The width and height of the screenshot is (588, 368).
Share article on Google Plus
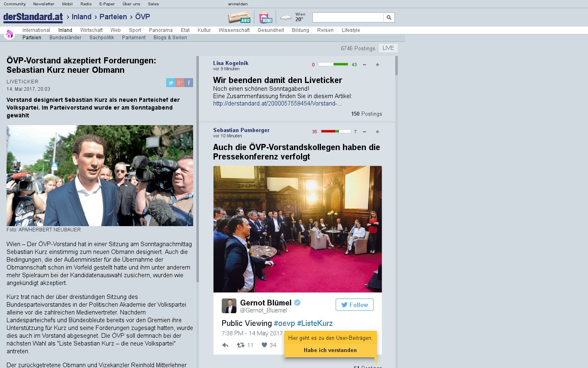tap(179, 83)
